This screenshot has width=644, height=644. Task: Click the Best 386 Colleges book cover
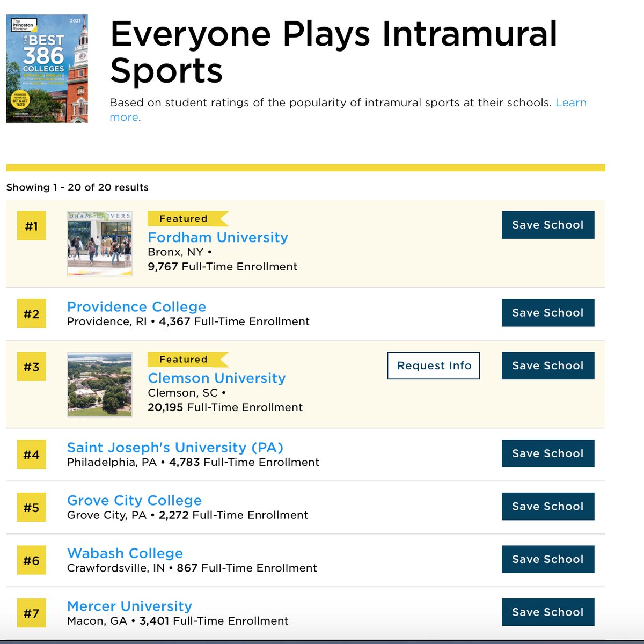coord(47,69)
